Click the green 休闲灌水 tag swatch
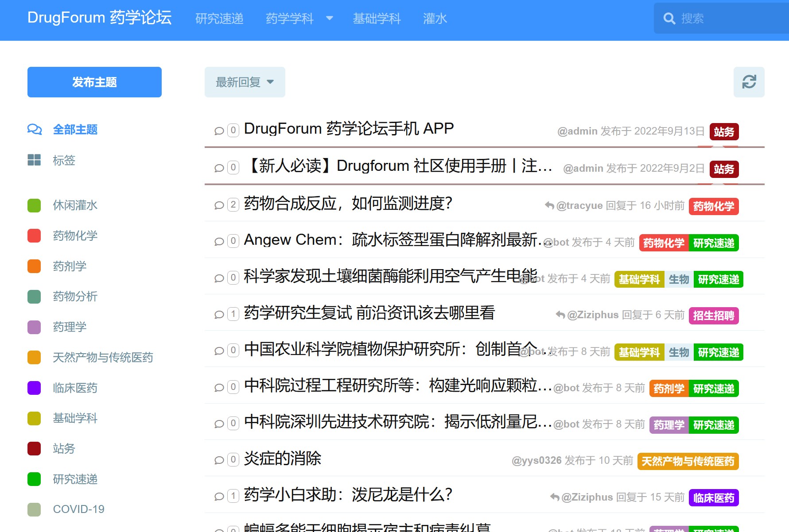Image resolution: width=789 pixels, height=532 pixels. coord(34,205)
